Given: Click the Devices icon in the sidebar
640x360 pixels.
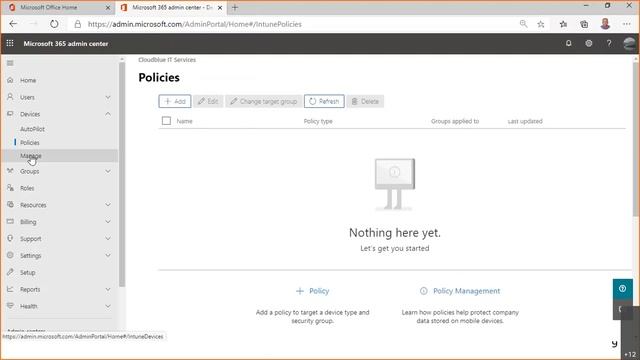Looking at the screenshot, I should 10,113.
